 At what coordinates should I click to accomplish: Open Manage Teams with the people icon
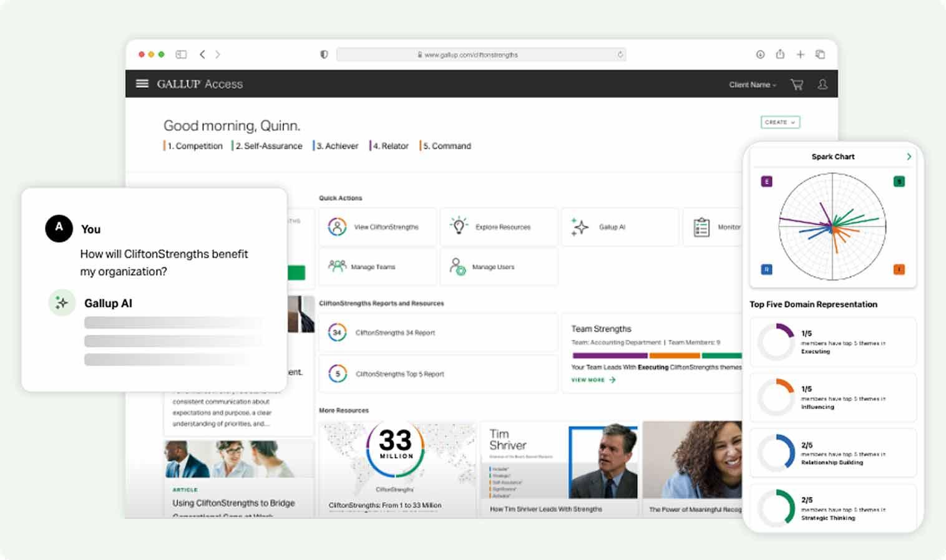coord(337,266)
